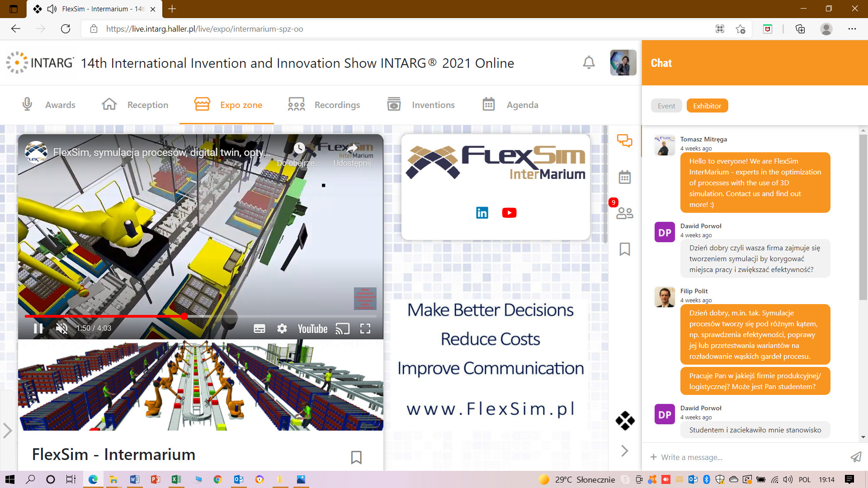This screenshot has width=868, height=488.
Task: Refresh the browser page
Action: pyautogui.click(x=66, y=29)
